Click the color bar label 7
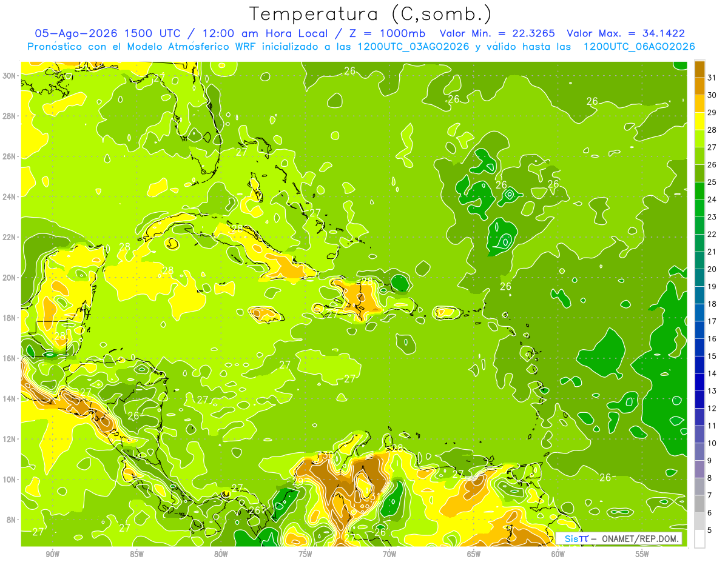 pyautogui.click(x=711, y=496)
